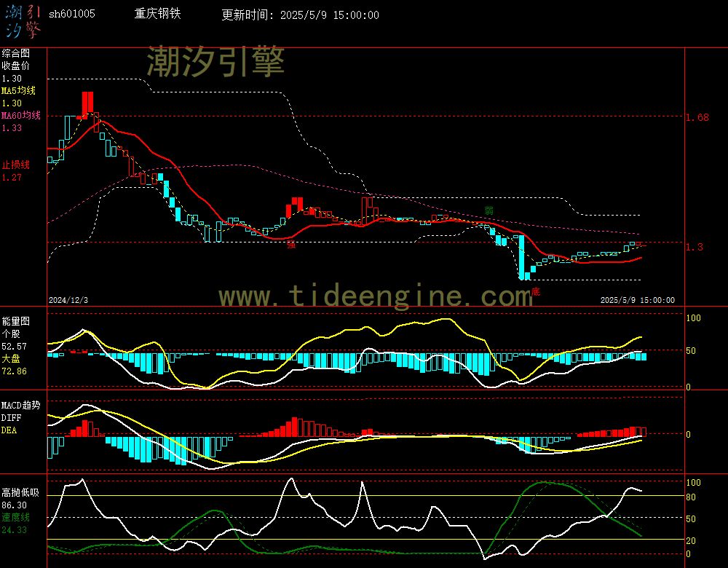728x568 pixels.
Task: Click the 潮汐引擎 logo in the header
Action: point(23,21)
